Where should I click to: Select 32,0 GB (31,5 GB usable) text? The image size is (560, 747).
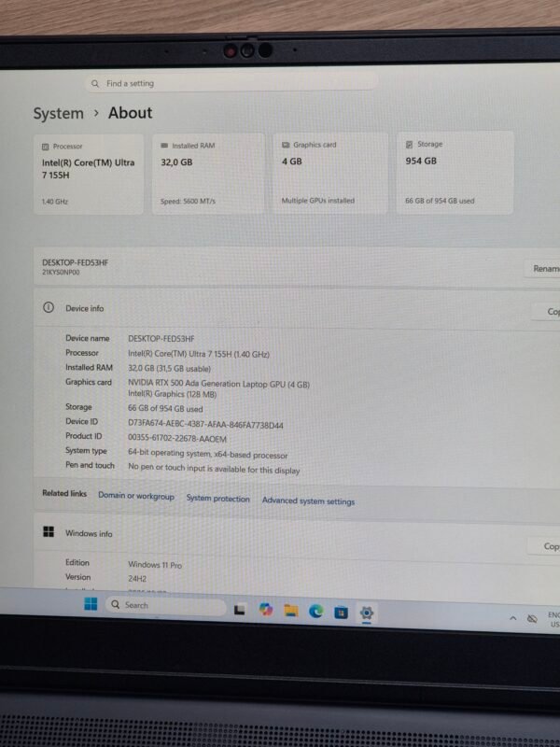click(169, 368)
